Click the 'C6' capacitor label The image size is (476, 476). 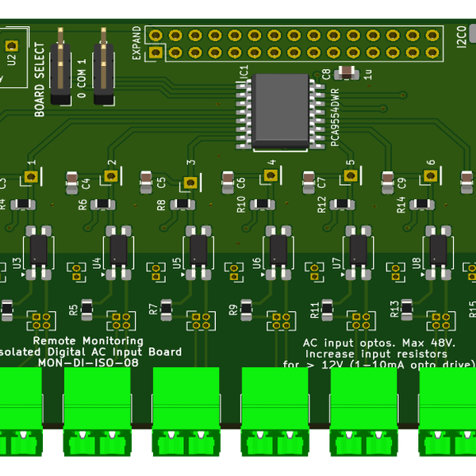coord(240,182)
